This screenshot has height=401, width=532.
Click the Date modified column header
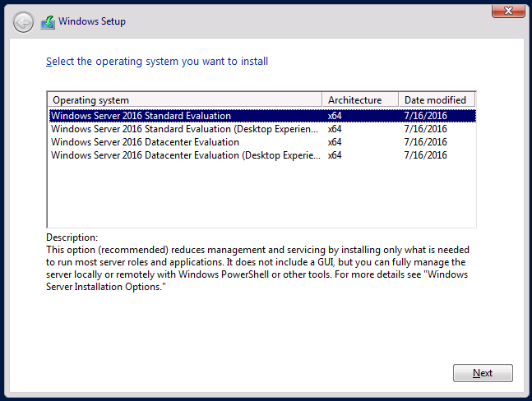click(x=436, y=100)
